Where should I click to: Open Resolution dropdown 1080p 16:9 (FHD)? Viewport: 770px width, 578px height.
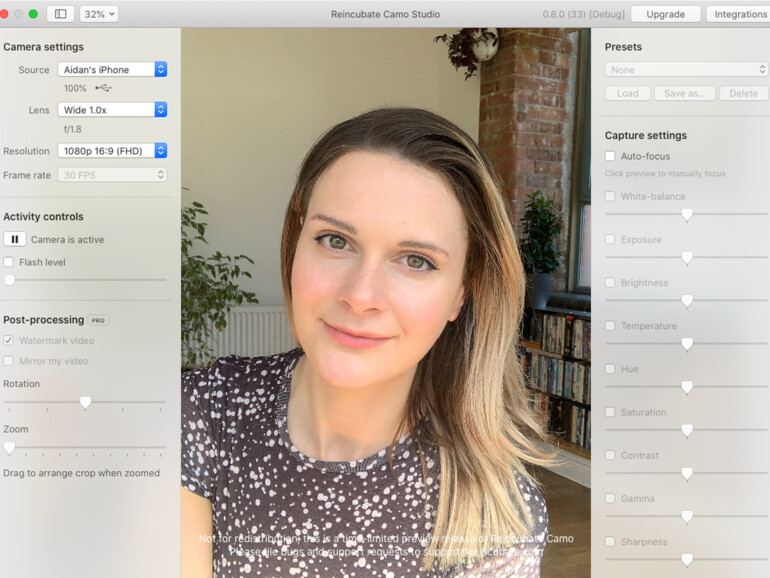point(112,151)
